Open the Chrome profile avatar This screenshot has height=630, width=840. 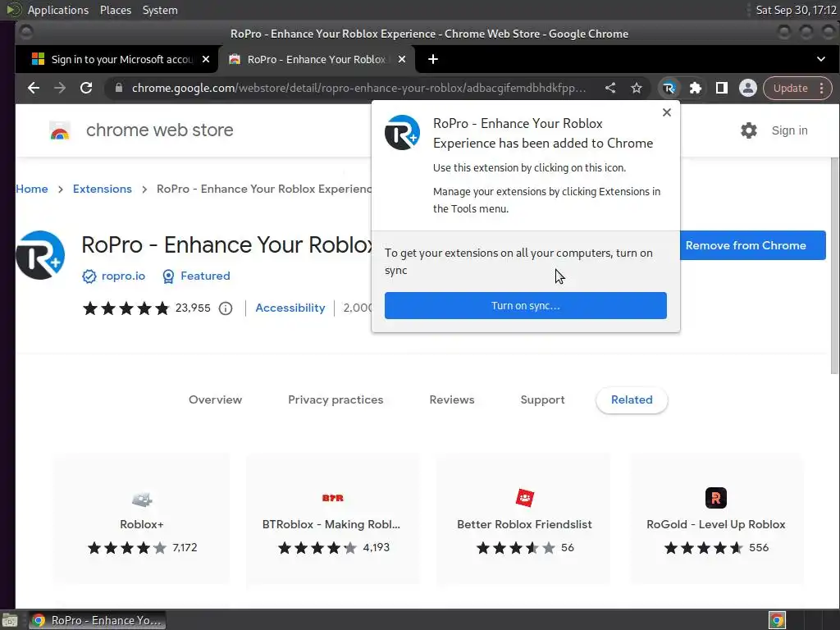coord(748,88)
